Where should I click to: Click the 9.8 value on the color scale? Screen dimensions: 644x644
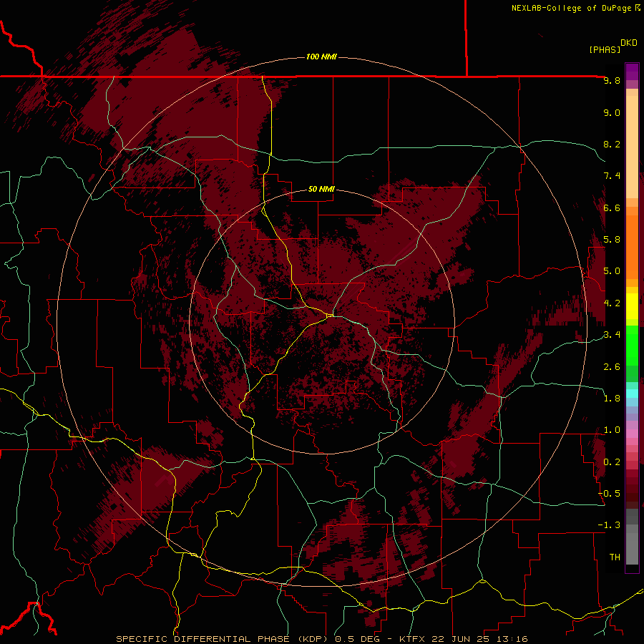click(612, 81)
